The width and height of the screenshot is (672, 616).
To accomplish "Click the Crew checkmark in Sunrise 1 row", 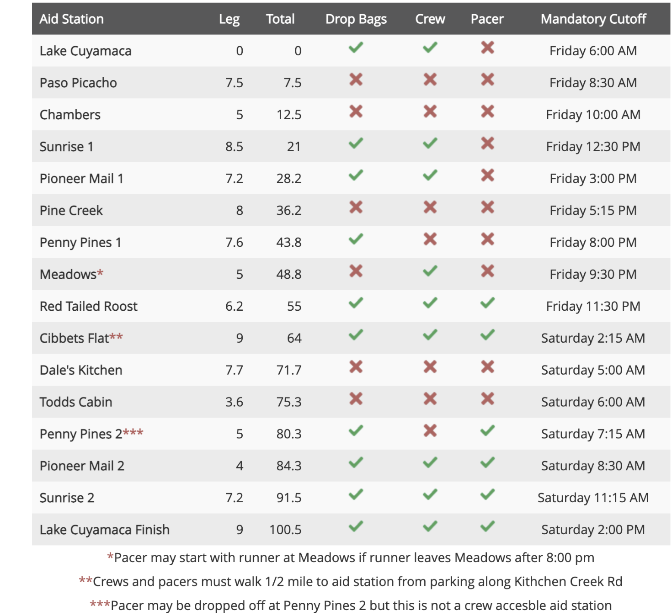I will click(x=430, y=143).
